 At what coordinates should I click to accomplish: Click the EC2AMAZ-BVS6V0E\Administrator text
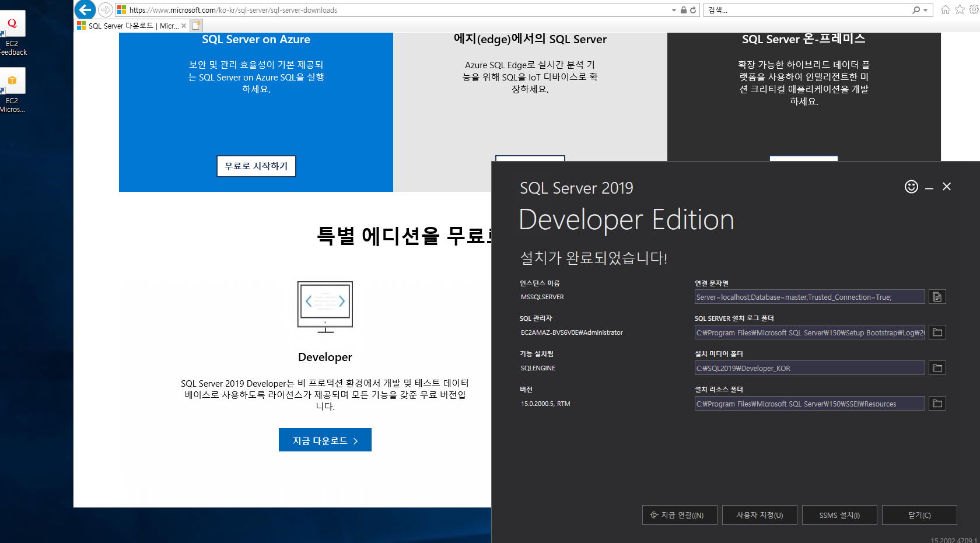572,332
